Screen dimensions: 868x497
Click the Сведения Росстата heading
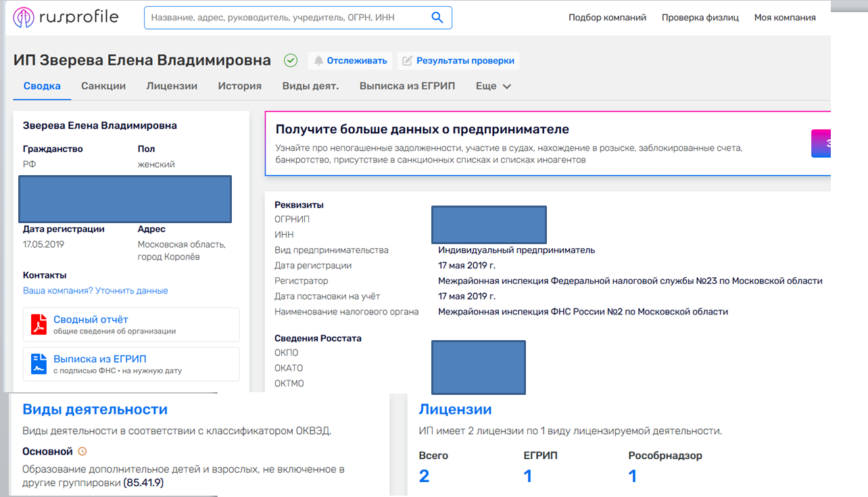click(x=318, y=338)
